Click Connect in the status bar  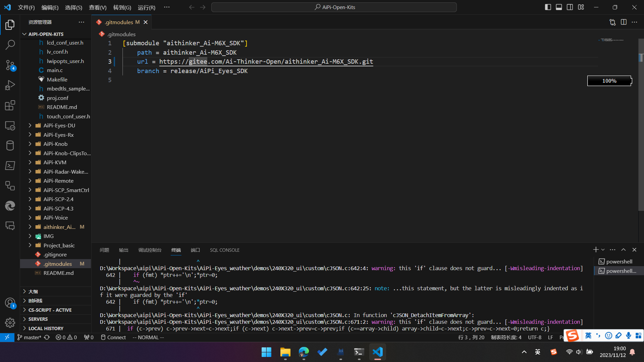pos(113,337)
